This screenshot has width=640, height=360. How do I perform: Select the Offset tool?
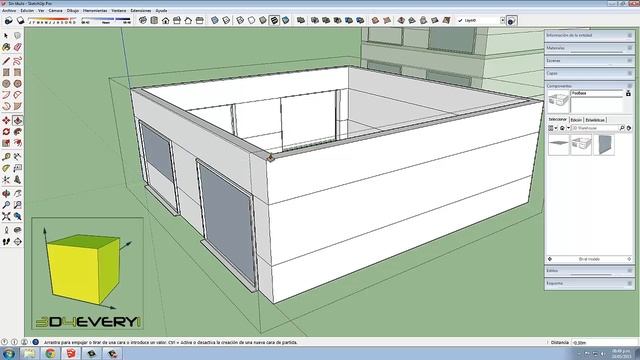18,143
